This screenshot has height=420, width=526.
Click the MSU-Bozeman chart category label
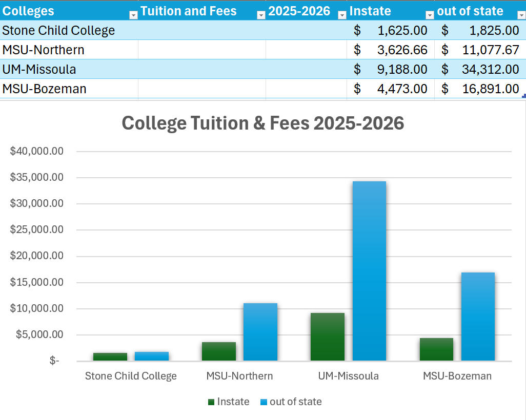click(x=457, y=376)
